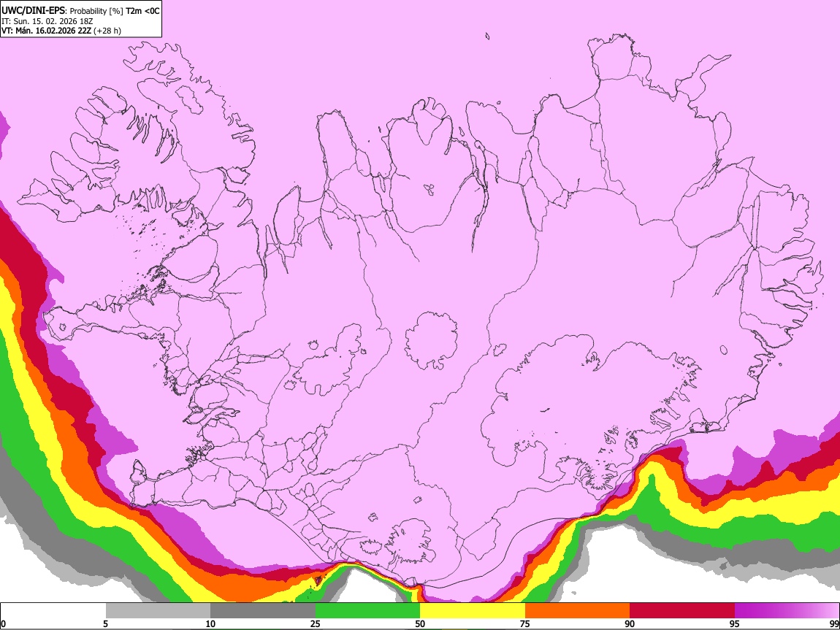
Task: Click the legend value '25'
Action: click(316, 623)
